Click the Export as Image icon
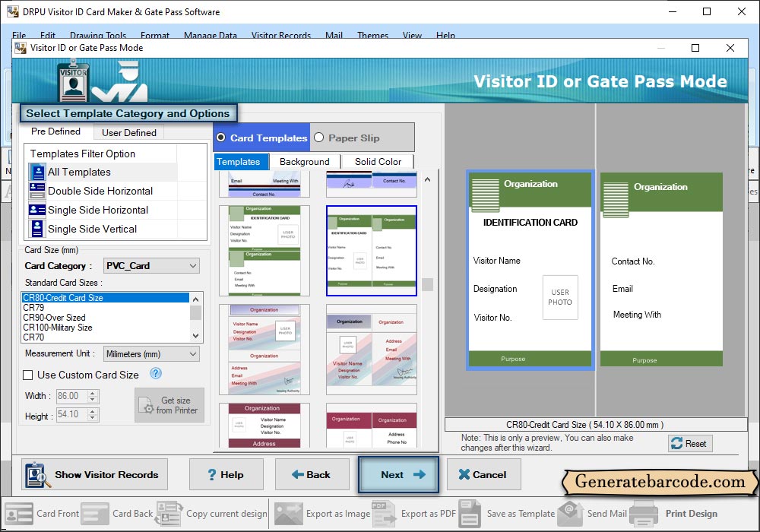760x532 pixels. (288, 514)
